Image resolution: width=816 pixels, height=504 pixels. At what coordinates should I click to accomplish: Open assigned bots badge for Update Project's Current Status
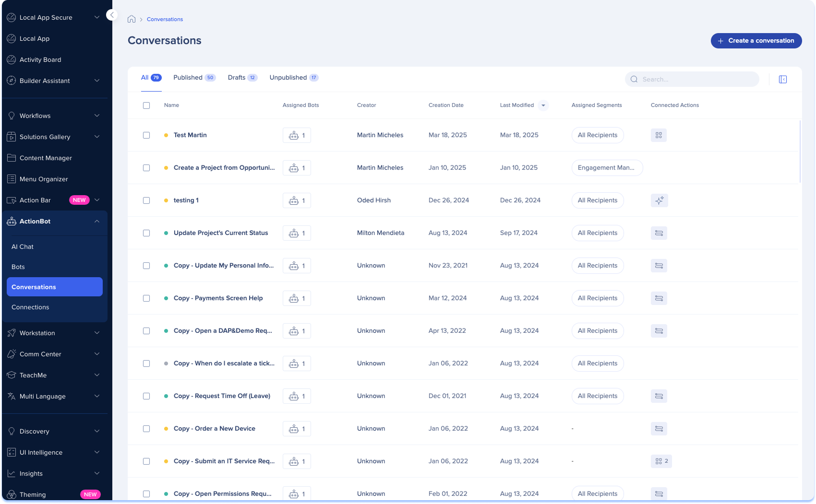pyautogui.click(x=297, y=233)
